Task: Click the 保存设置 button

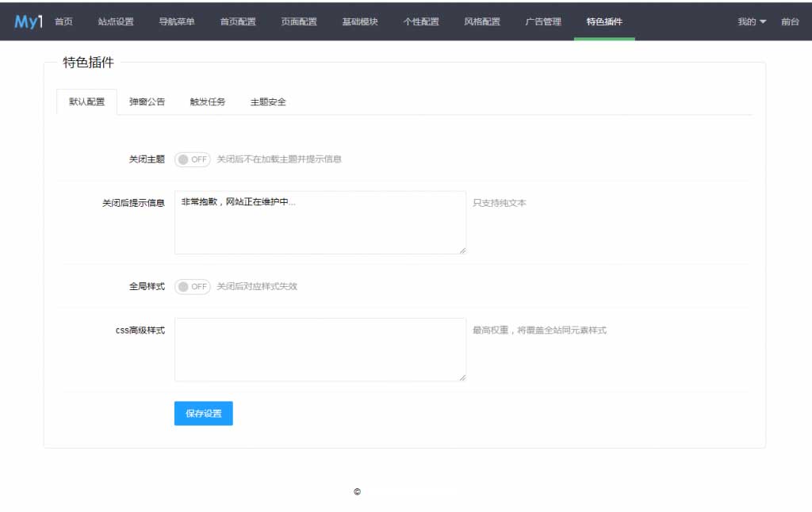Action: pos(203,413)
